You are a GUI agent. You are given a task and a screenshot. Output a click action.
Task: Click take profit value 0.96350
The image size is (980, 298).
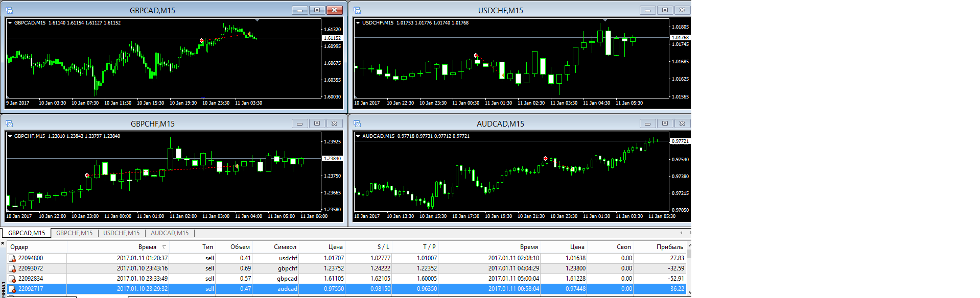427,289
